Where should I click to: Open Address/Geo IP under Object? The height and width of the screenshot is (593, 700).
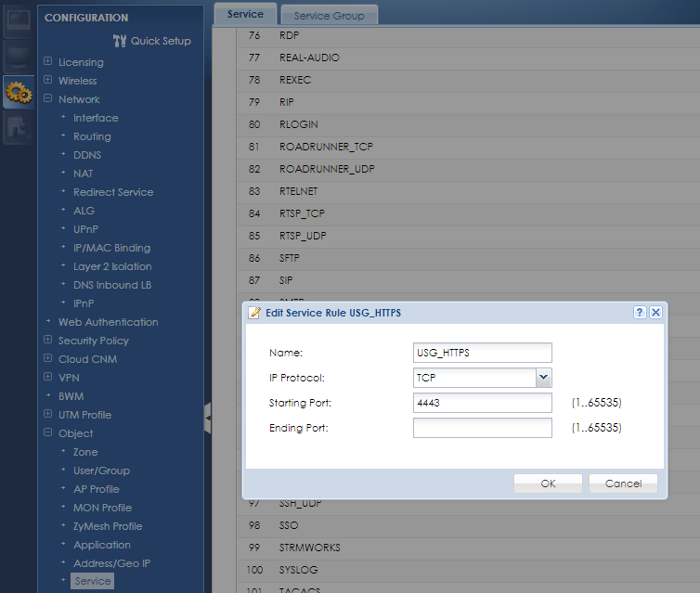tap(111, 563)
